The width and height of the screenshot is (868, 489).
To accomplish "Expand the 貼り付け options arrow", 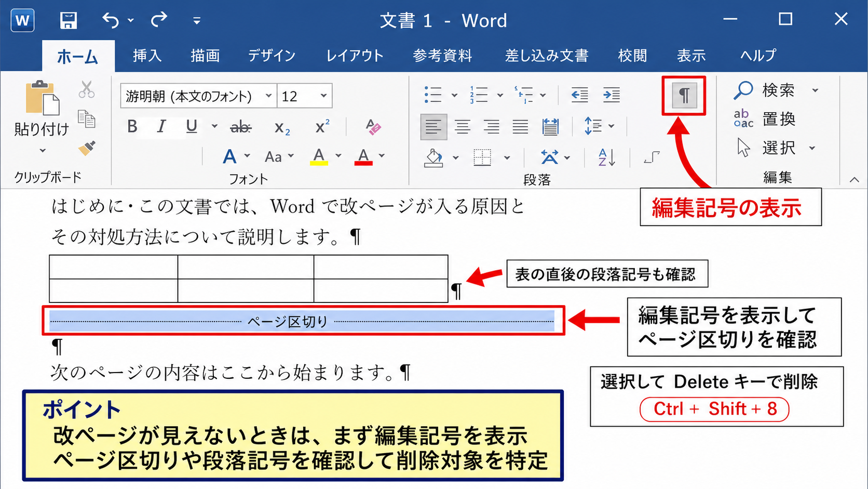I will click(43, 151).
